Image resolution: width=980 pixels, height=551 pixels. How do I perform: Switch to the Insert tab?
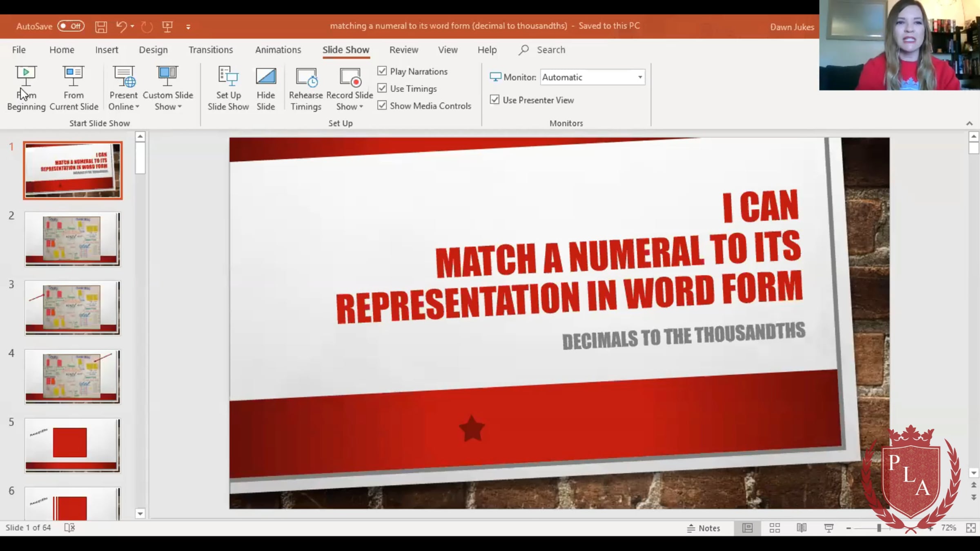[x=107, y=50]
